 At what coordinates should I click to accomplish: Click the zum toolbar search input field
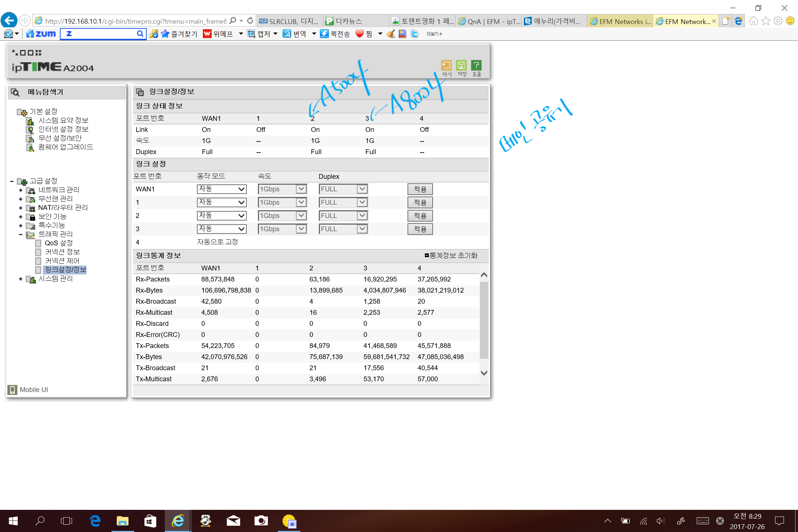[99, 34]
